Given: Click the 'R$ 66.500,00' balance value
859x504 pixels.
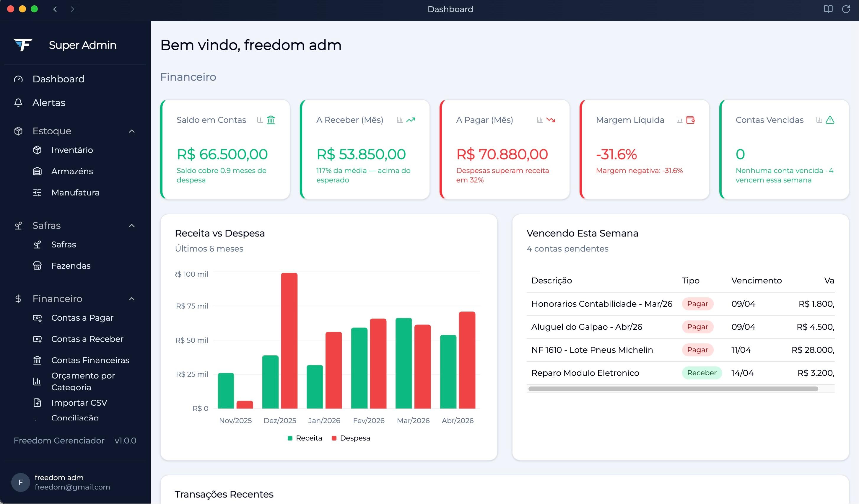Looking at the screenshot, I should coord(222,154).
